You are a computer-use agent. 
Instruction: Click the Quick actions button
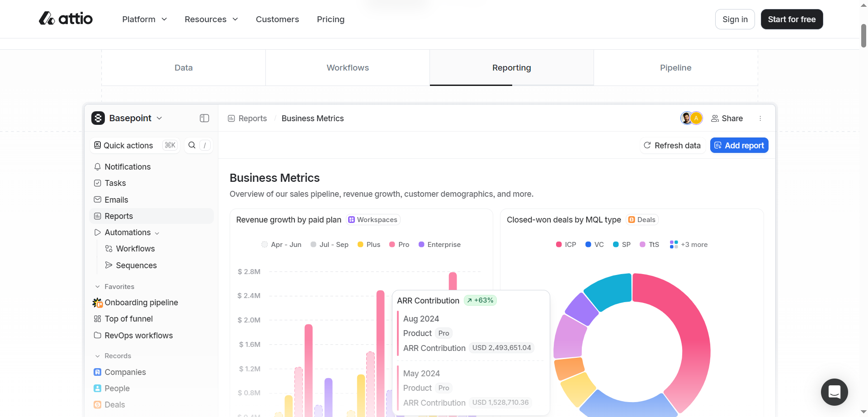pos(135,145)
